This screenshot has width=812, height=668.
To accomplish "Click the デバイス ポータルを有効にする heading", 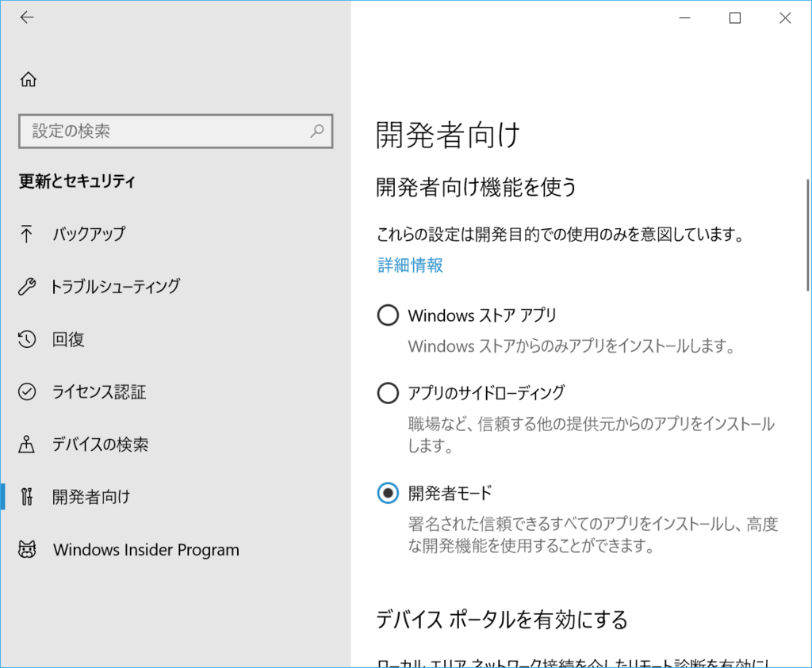I will [502, 620].
